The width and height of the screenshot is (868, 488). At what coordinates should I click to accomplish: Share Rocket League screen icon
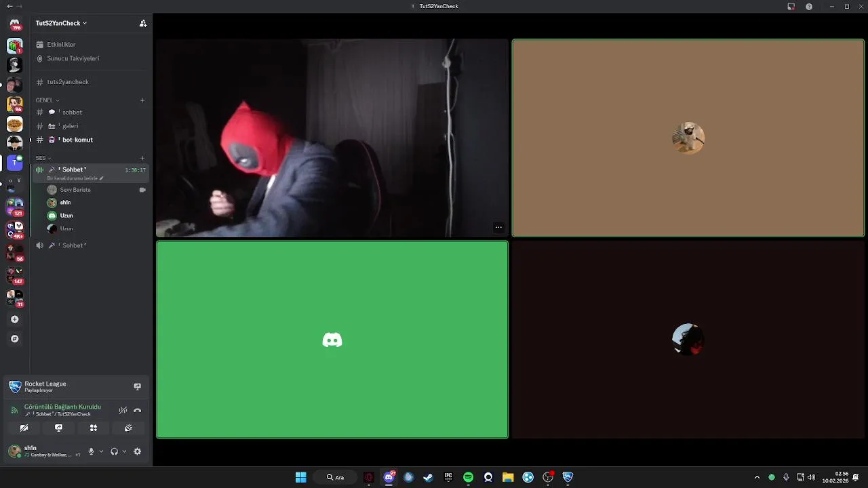tap(137, 386)
